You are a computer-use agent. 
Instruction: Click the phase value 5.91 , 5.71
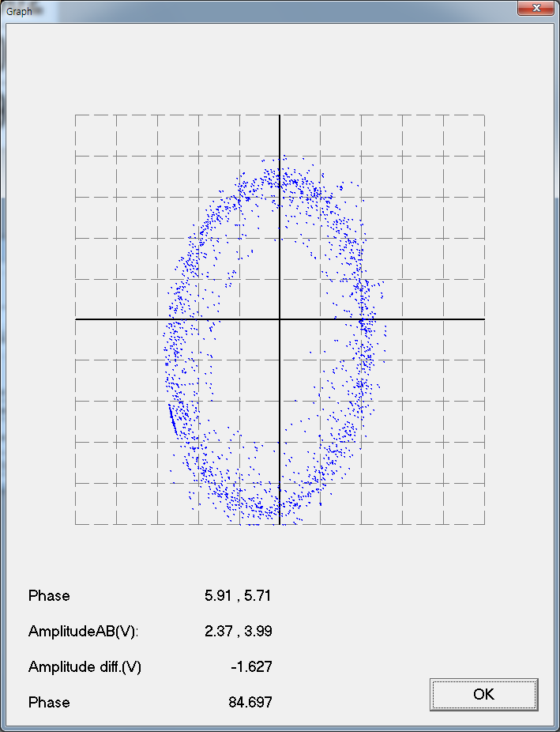coord(237,595)
